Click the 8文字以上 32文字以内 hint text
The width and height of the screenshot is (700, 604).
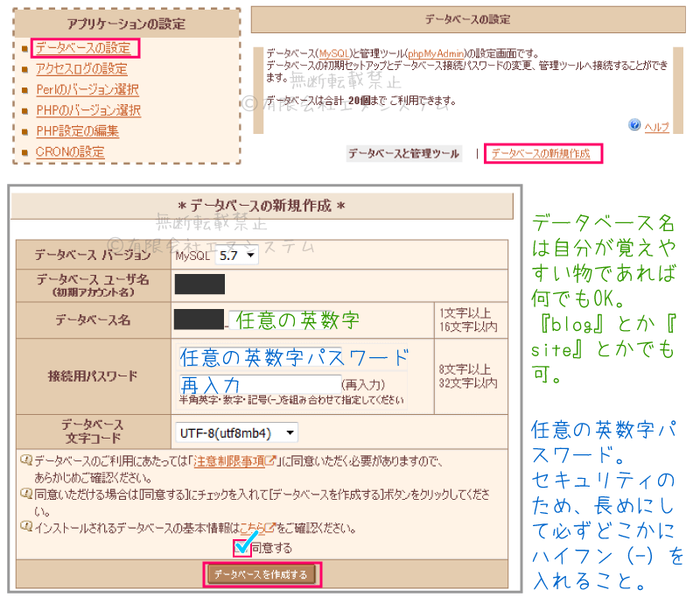(x=468, y=376)
